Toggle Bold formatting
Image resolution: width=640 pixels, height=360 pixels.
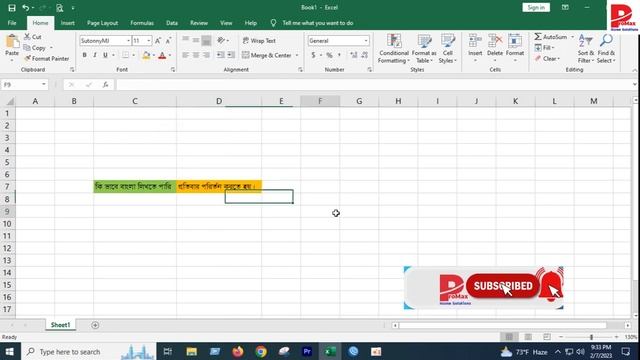point(84,55)
